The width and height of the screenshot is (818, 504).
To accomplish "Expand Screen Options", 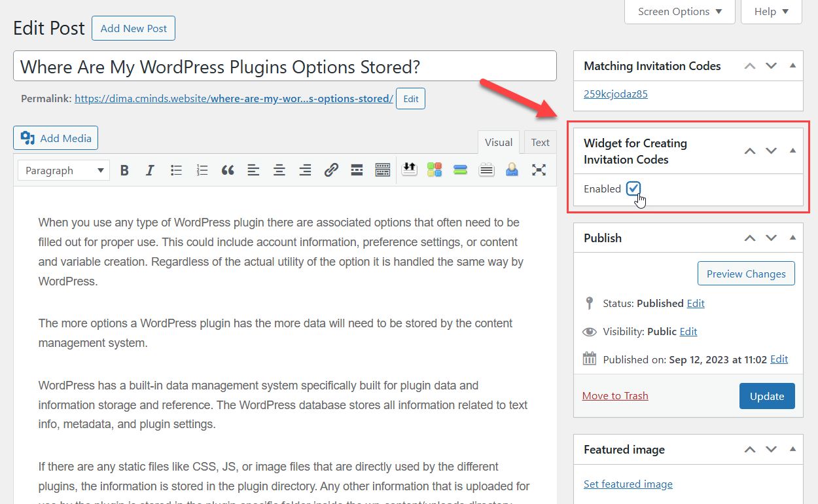I will 680,12.
